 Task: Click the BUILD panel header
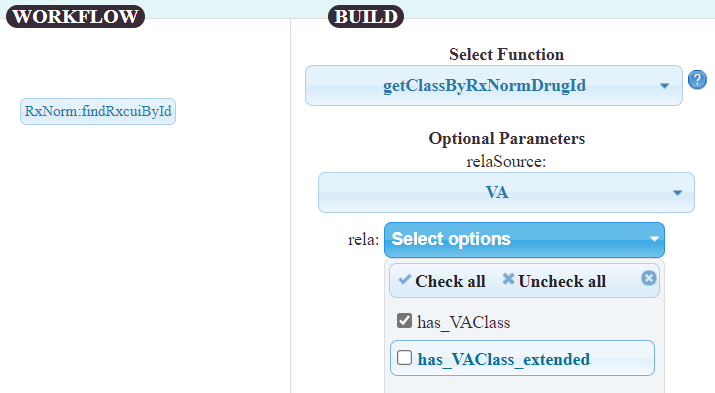click(366, 16)
